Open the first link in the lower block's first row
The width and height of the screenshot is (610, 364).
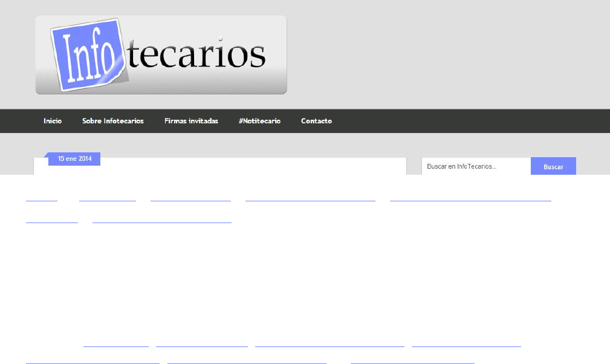click(115, 345)
